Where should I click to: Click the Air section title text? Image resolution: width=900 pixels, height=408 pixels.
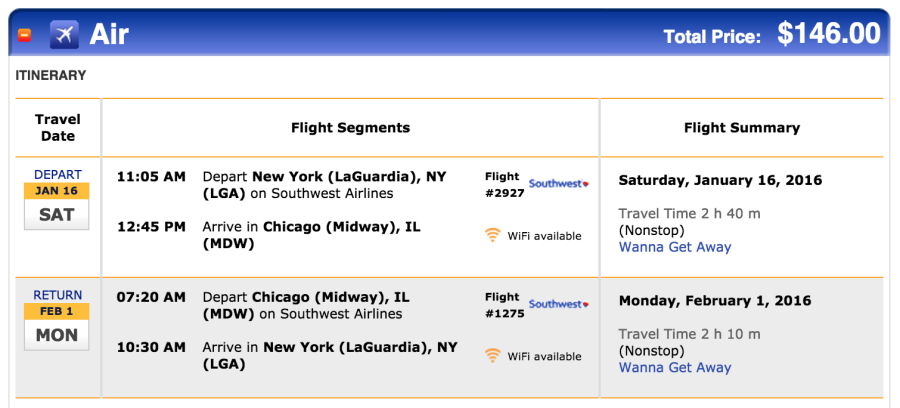pos(109,34)
